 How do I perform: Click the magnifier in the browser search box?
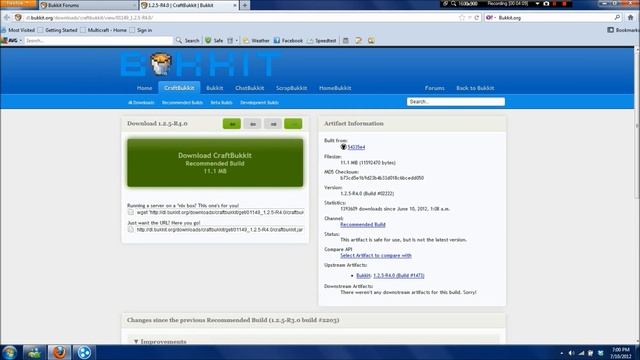tap(617, 18)
